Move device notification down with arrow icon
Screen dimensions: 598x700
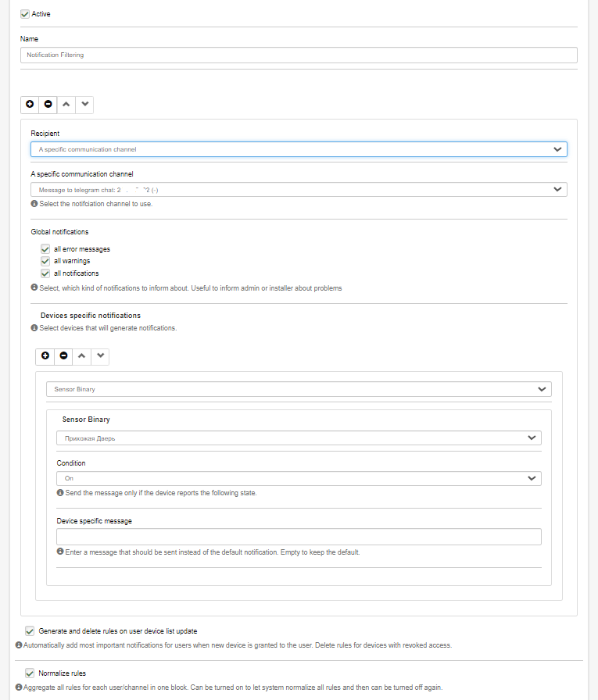tap(100, 356)
